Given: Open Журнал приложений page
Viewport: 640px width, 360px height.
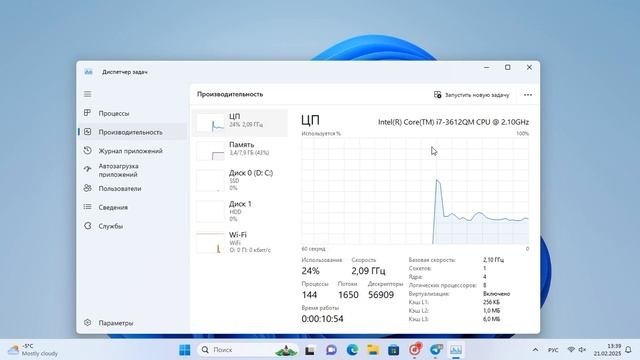Looking at the screenshot, I should (132, 151).
